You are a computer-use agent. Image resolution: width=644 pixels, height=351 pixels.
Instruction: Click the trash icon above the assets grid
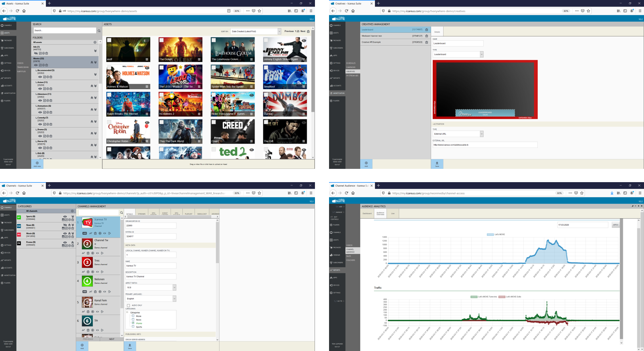308,31
